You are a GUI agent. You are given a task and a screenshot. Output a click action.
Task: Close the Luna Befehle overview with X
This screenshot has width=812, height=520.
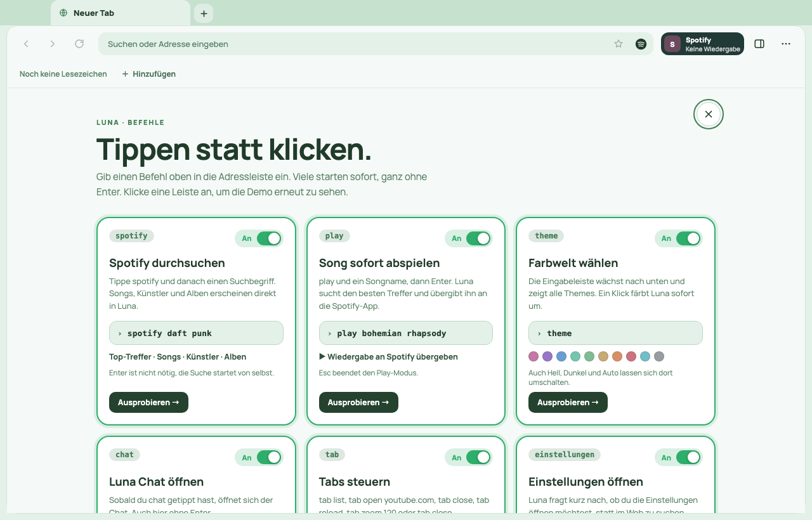coord(709,114)
